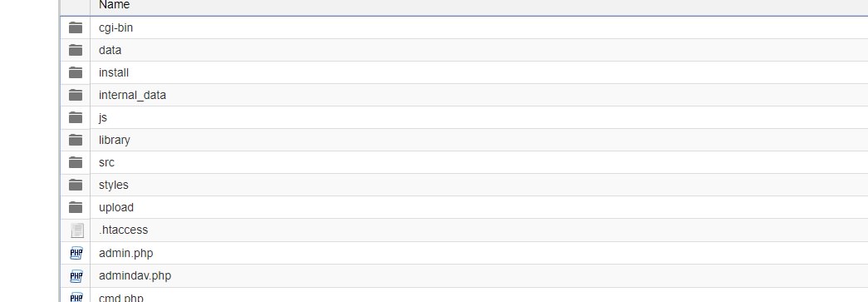868x302 pixels.
Task: Select the library folder row
Action: point(463,141)
